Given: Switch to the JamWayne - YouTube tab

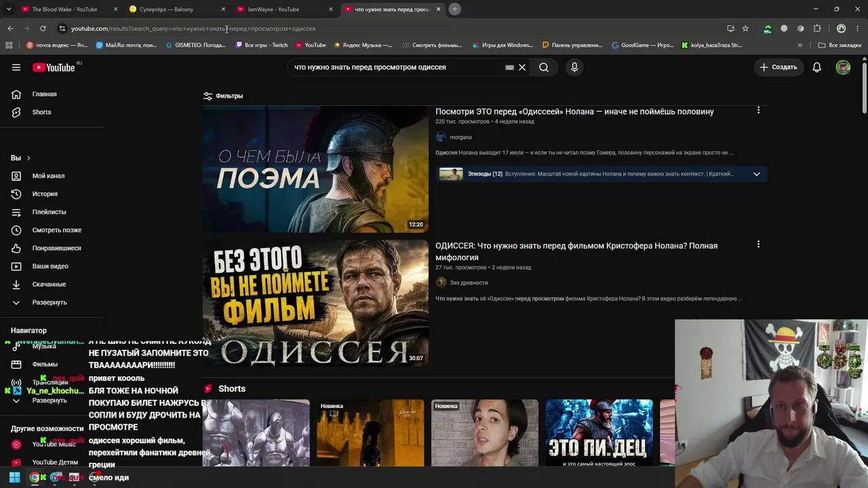Looking at the screenshot, I should pyautogui.click(x=284, y=9).
